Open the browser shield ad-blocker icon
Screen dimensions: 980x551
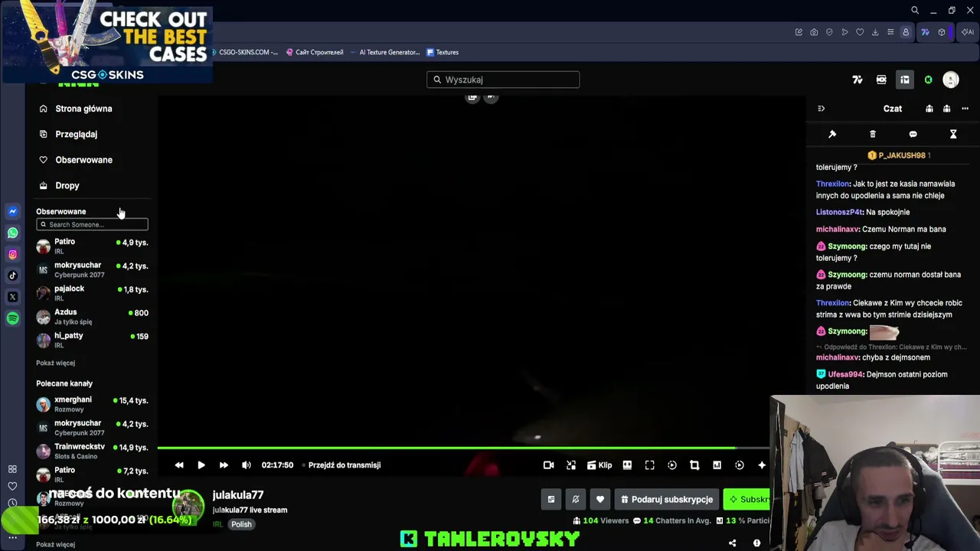(x=829, y=32)
